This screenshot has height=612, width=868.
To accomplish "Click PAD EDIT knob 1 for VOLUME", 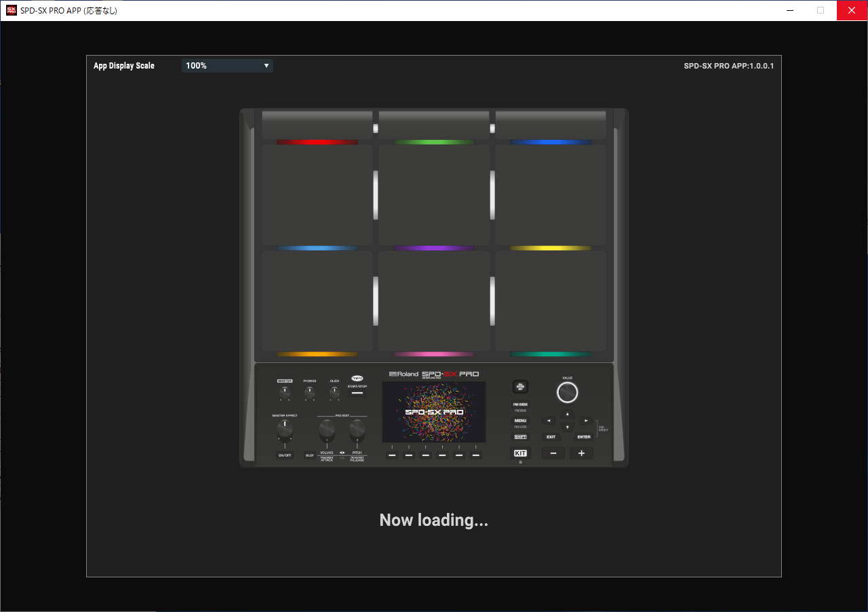I will (327, 429).
